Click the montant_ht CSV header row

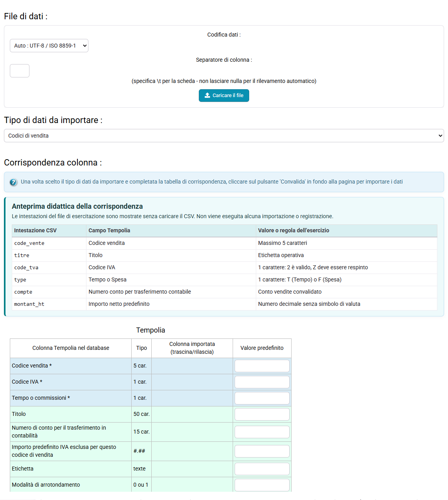click(x=224, y=304)
